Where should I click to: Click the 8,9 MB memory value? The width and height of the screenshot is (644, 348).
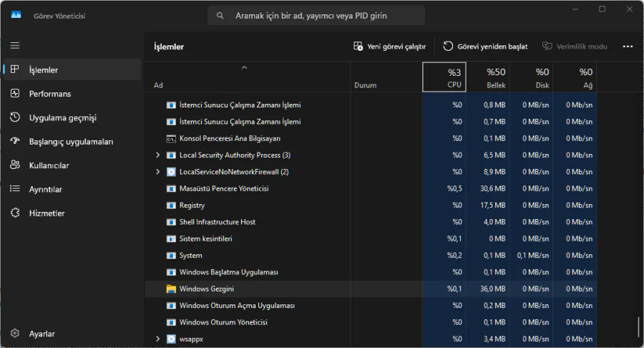[494, 172]
